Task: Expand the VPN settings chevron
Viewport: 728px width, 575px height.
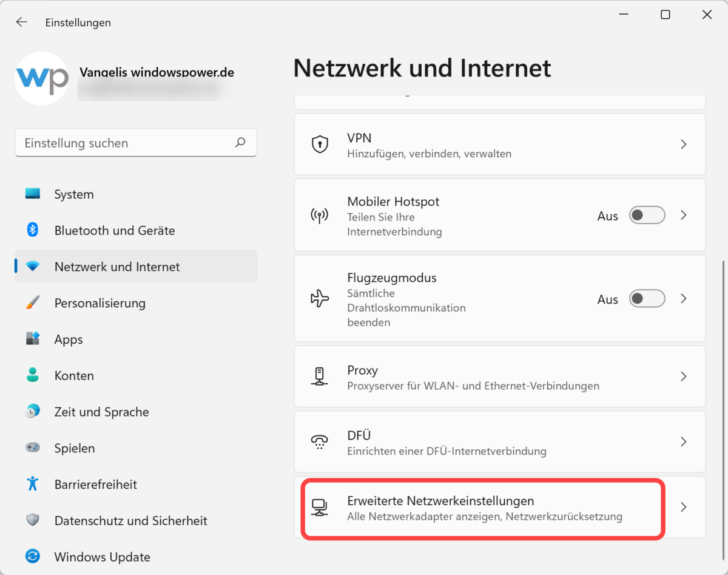Action: (683, 145)
